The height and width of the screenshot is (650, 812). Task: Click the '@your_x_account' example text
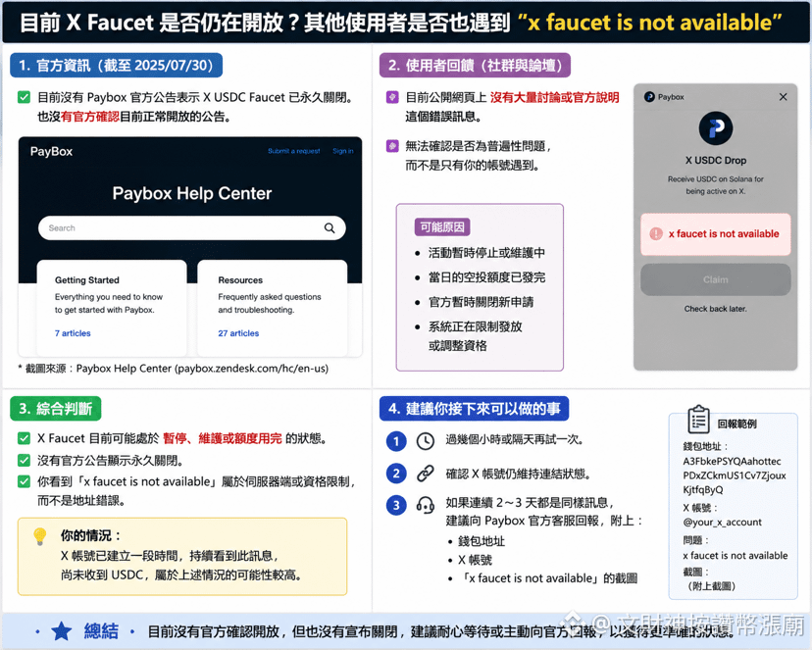pyautogui.click(x=723, y=523)
